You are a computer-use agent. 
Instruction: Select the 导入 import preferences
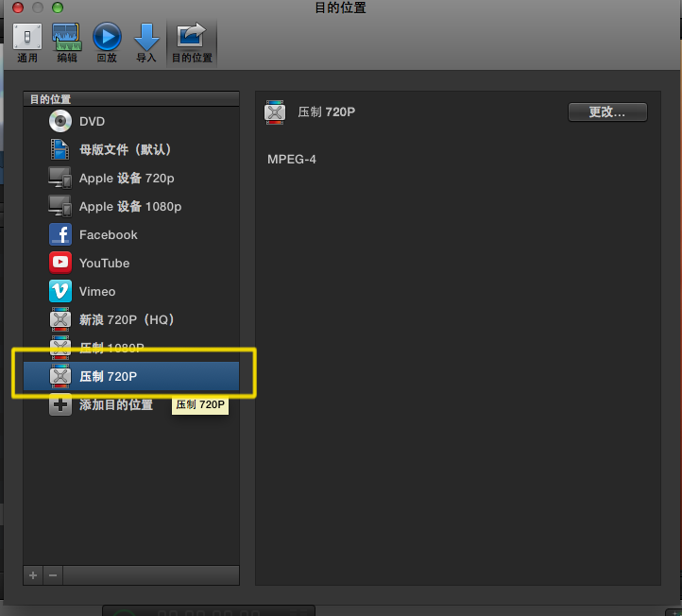(145, 43)
